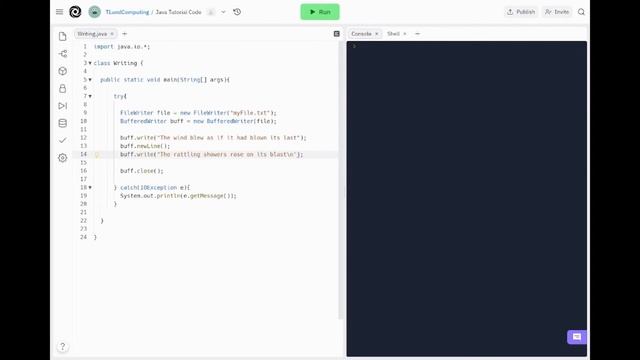The width and height of the screenshot is (640, 360).
Task: Click the "The wind blew" write line
Action: click(213, 138)
